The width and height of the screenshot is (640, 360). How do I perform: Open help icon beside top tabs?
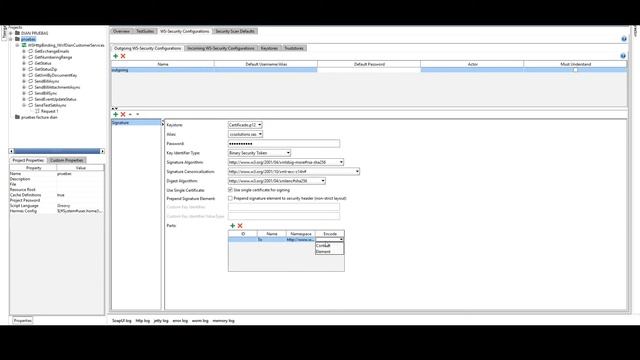(624, 39)
